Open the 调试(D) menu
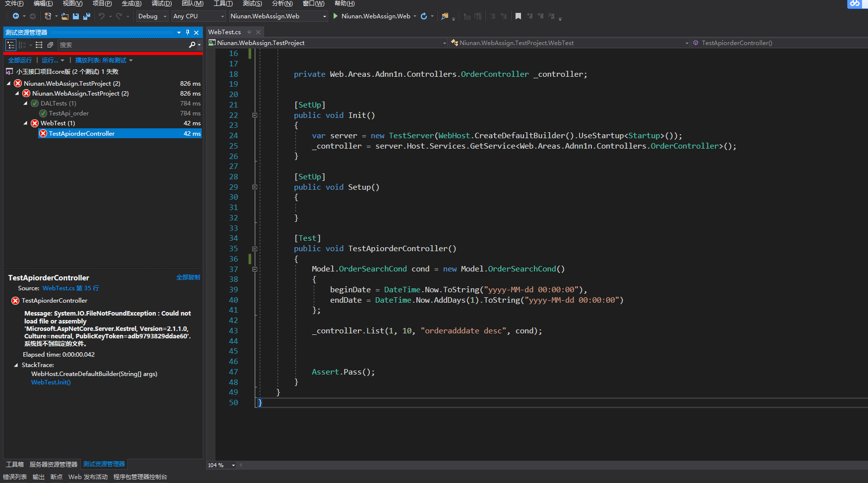 [x=162, y=3]
